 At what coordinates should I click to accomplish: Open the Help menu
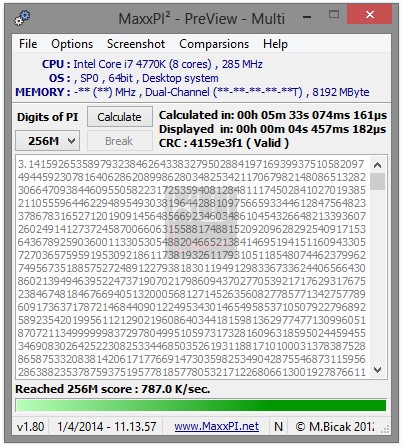pos(275,44)
